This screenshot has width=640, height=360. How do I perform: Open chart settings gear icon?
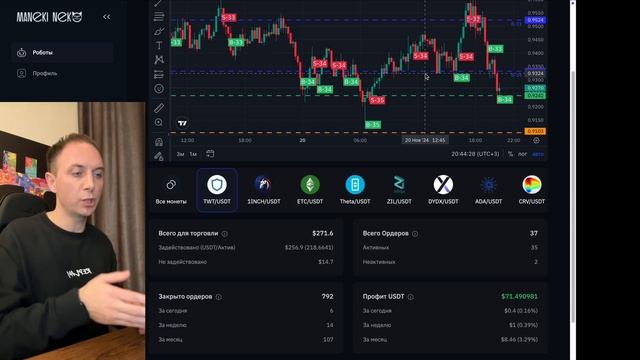(536, 140)
